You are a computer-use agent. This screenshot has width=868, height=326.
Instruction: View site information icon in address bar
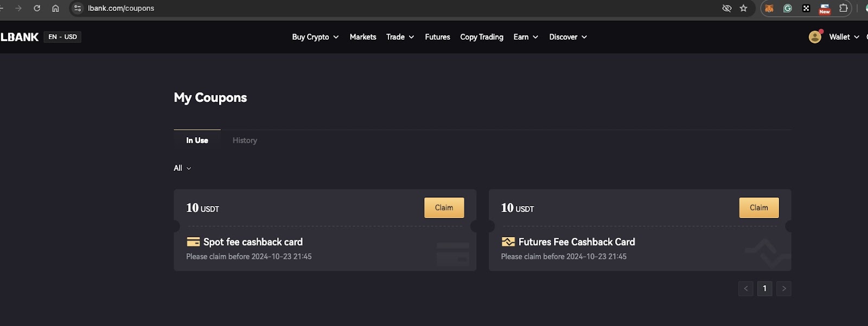click(78, 8)
